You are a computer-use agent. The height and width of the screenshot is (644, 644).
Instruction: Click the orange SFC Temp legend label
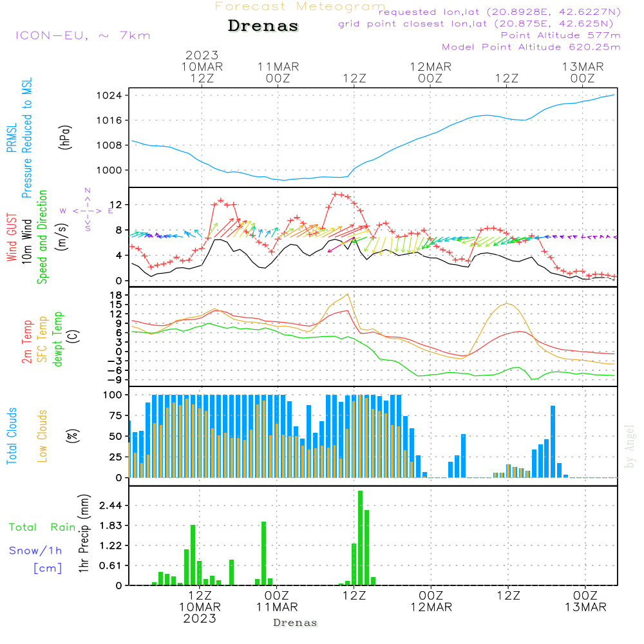click(43, 339)
